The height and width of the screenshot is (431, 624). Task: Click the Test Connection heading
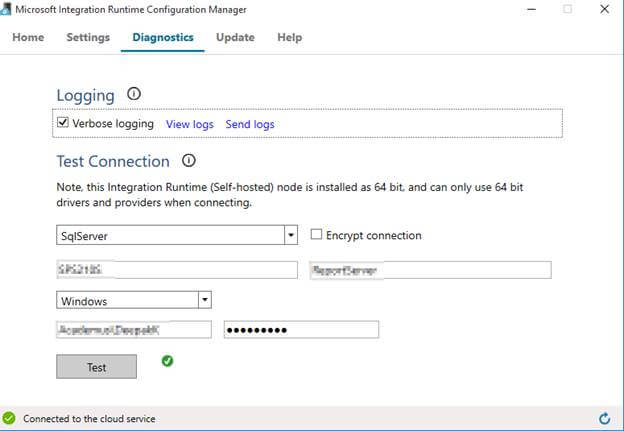coord(113,161)
